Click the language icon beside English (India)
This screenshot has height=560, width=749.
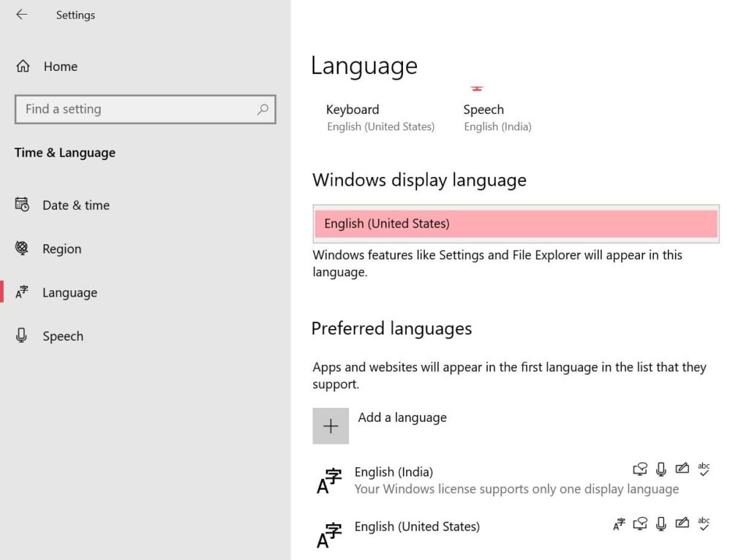point(329,480)
